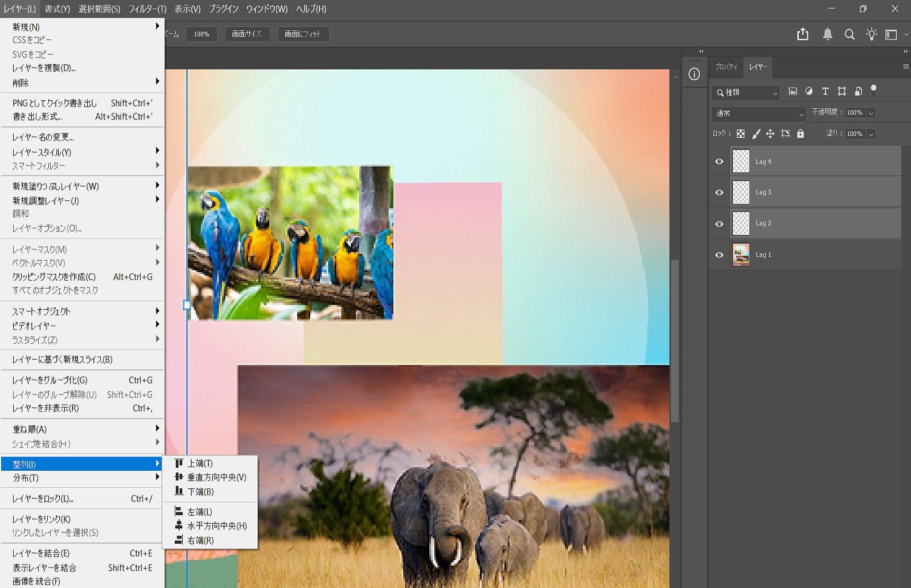
Task: Choose 下端(B) align bottom
Action: (x=210, y=491)
